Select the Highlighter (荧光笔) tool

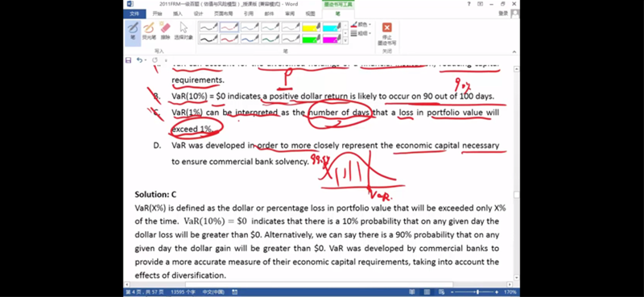[149, 31]
